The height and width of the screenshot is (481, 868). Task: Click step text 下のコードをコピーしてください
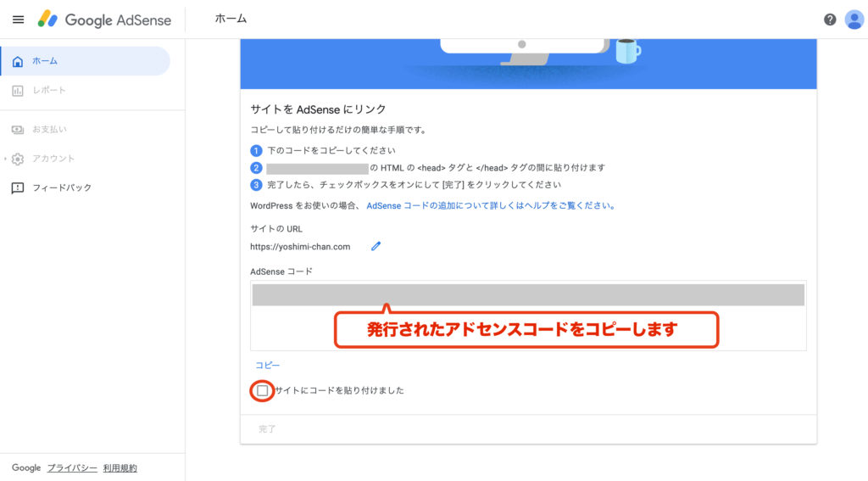[331, 150]
